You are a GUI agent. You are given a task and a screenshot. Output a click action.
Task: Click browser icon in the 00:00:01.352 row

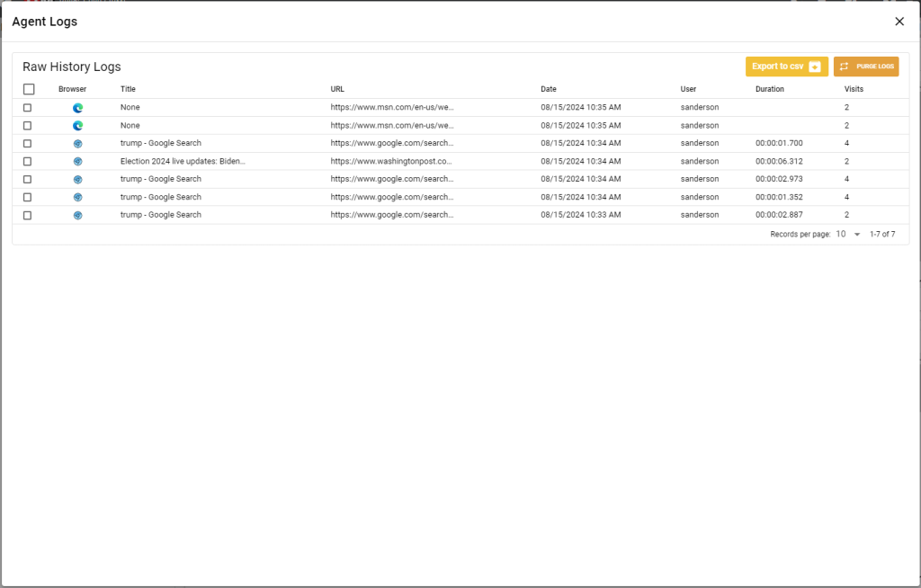[x=77, y=198]
